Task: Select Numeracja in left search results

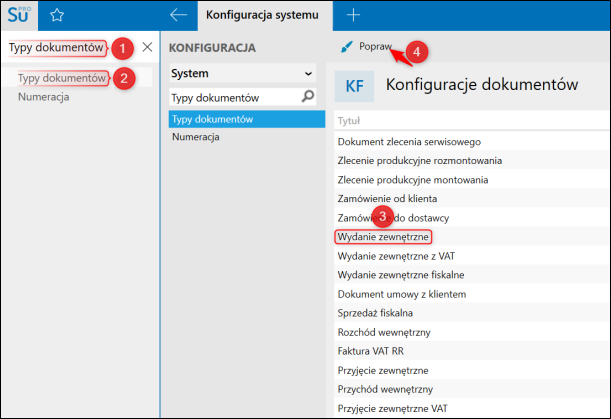Action: 44,97
